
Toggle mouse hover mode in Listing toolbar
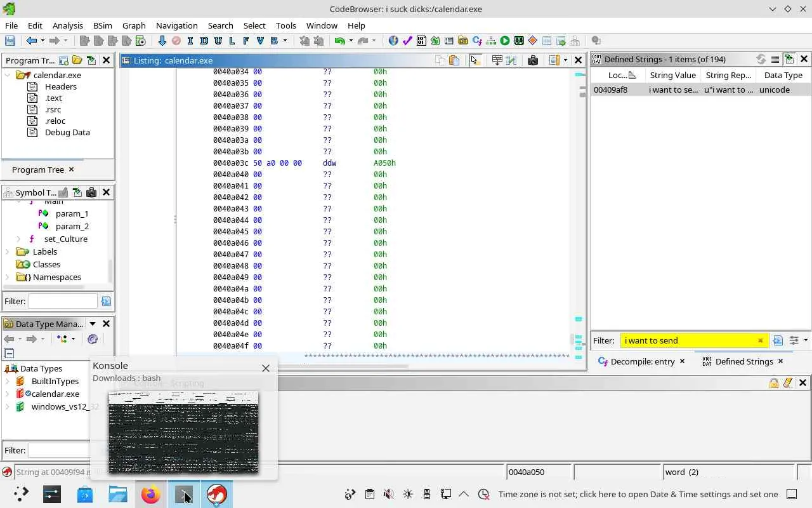475,60
